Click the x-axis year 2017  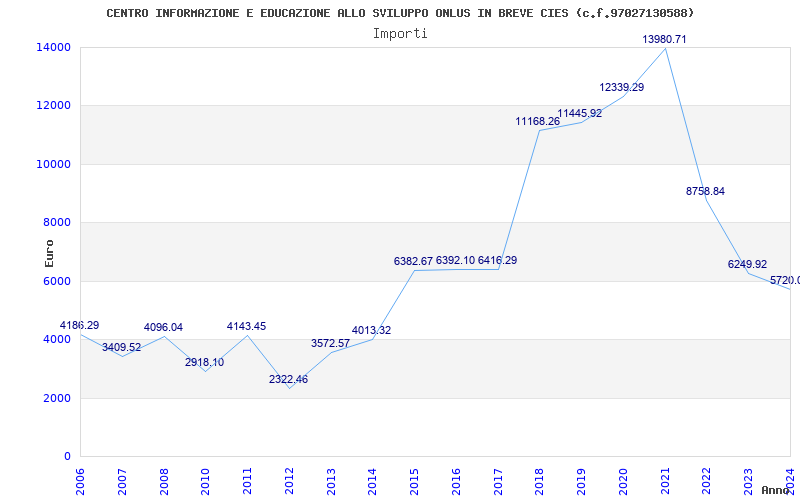pos(498,482)
